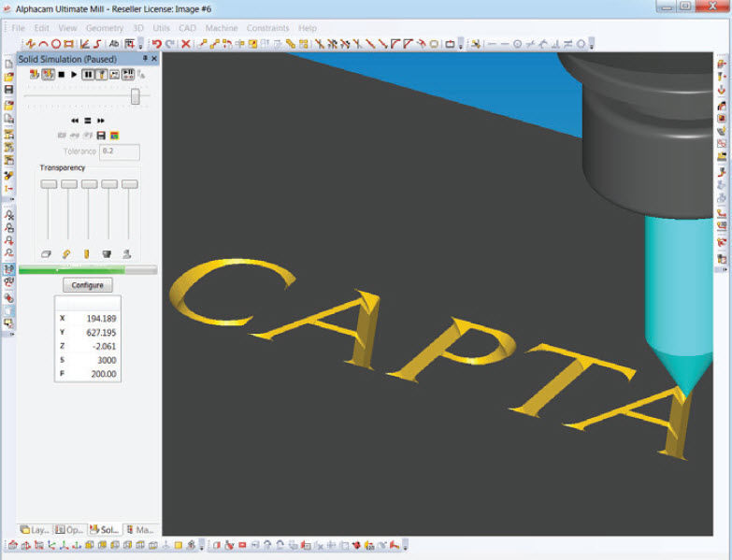The image size is (732, 560).
Task: Click the polyline tool icon in top toolbar
Action: coord(30,44)
